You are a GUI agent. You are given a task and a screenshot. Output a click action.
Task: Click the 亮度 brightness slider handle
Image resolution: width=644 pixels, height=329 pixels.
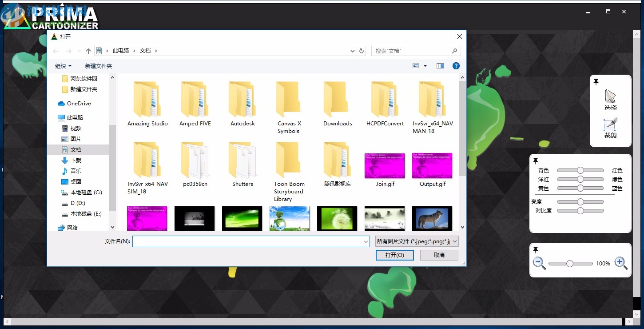tap(580, 202)
